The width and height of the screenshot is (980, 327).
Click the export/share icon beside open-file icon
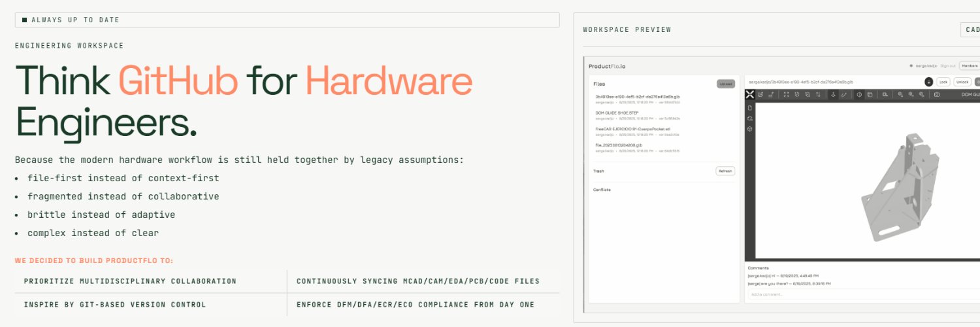pos(771,95)
